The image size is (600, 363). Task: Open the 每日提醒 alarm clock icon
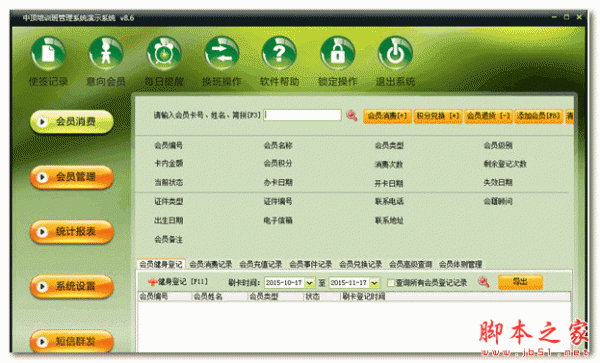(164, 54)
